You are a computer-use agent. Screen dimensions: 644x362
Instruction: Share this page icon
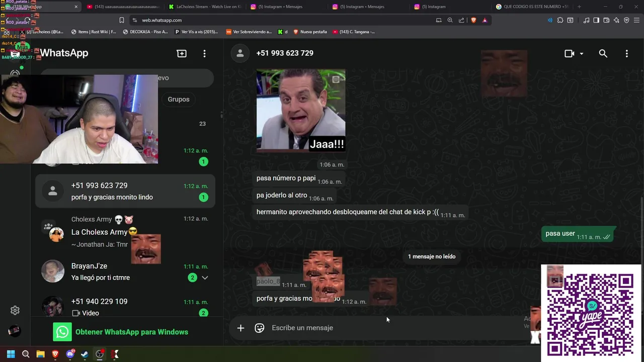point(461,20)
